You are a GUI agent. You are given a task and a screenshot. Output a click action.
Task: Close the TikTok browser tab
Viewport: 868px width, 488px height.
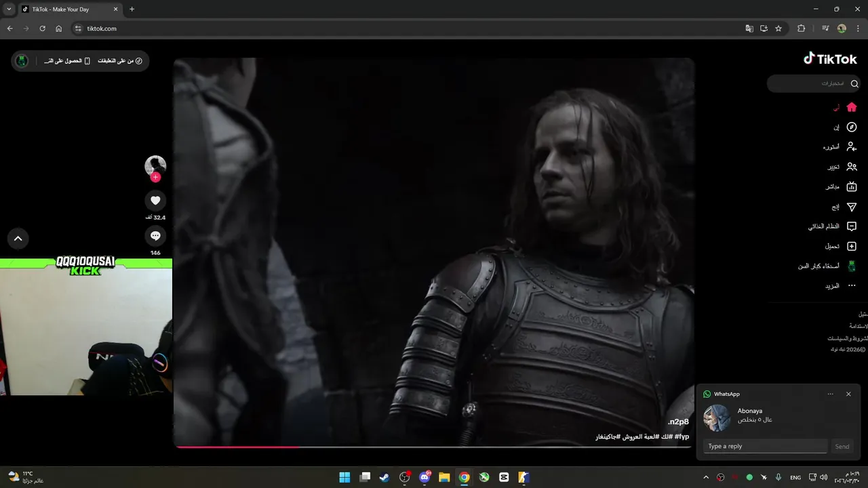pos(115,9)
